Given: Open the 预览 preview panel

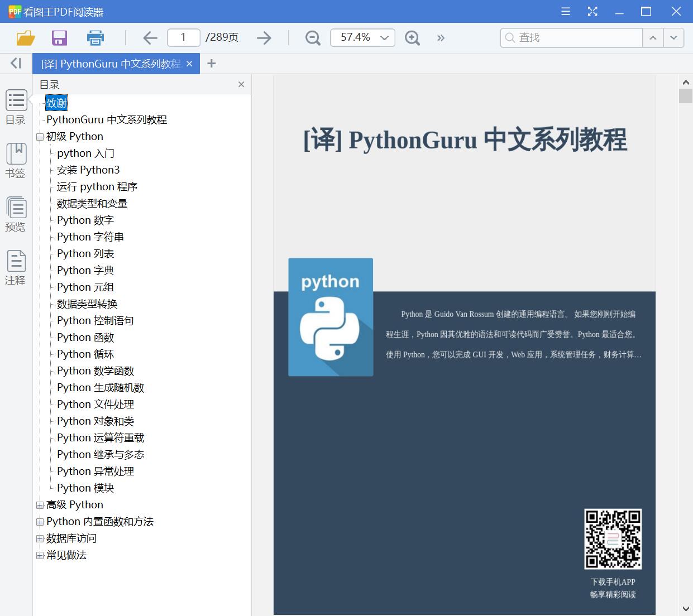Looking at the screenshot, I should [16, 213].
